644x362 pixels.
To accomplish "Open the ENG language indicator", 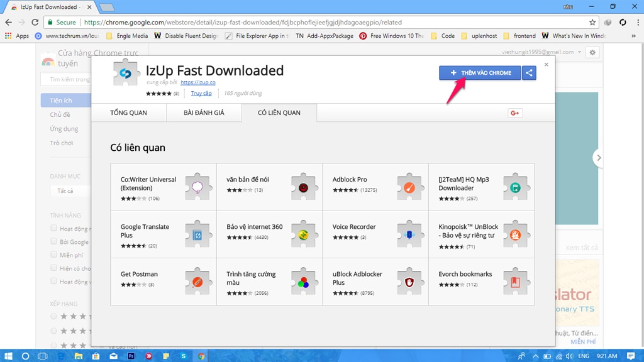I will pyautogui.click(x=584, y=356).
